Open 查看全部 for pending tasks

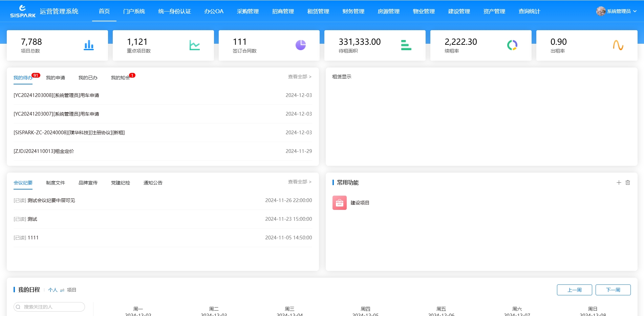click(299, 77)
